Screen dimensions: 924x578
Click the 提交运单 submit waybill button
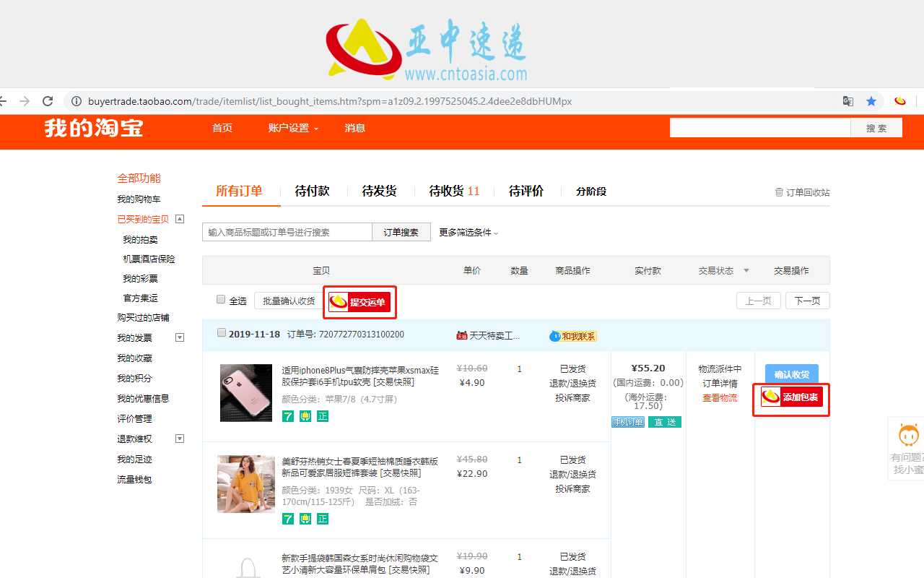359,302
